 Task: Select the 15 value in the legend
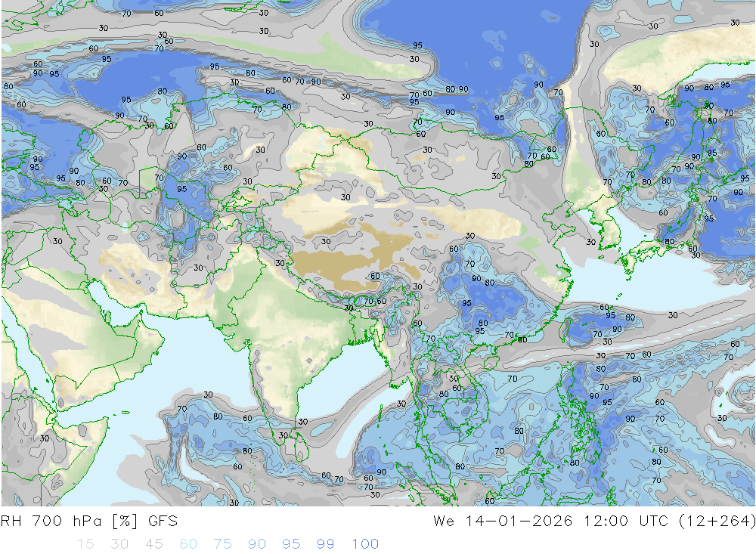86,544
